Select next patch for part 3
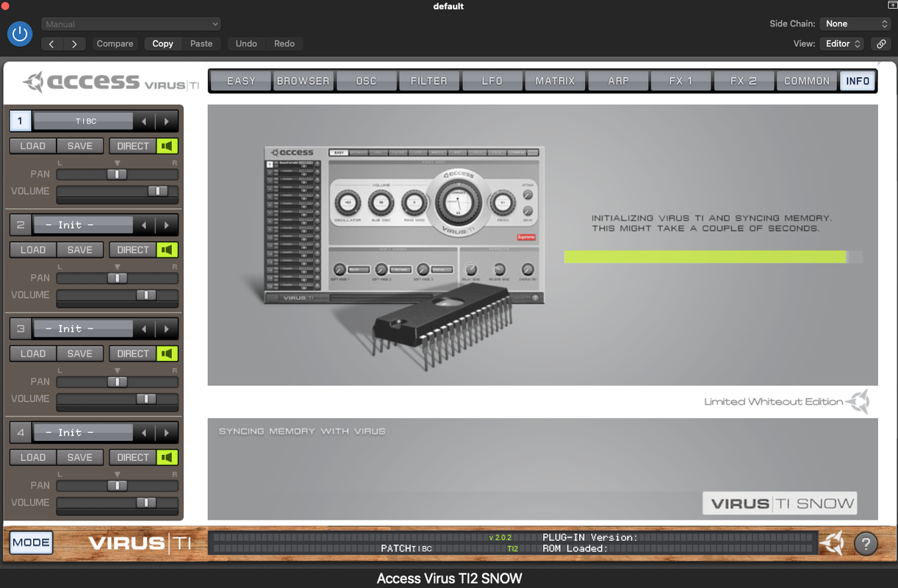Image resolution: width=898 pixels, height=588 pixels. pos(167,329)
